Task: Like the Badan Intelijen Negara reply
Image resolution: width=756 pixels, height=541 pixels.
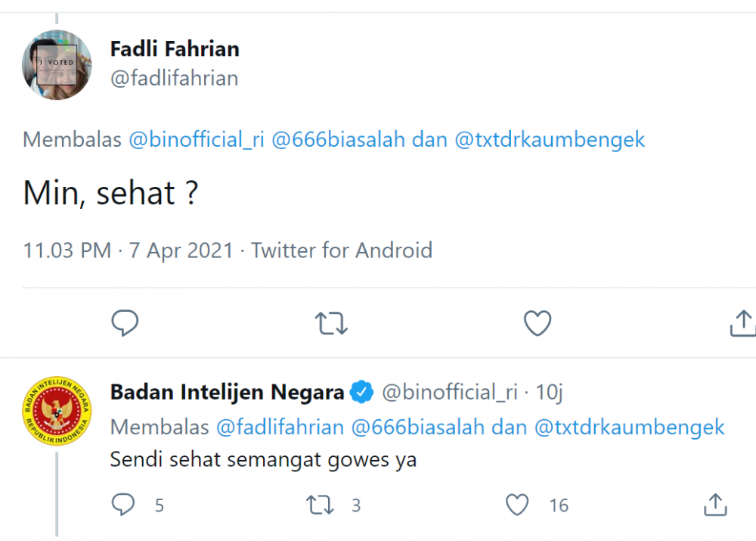Action: [x=517, y=505]
